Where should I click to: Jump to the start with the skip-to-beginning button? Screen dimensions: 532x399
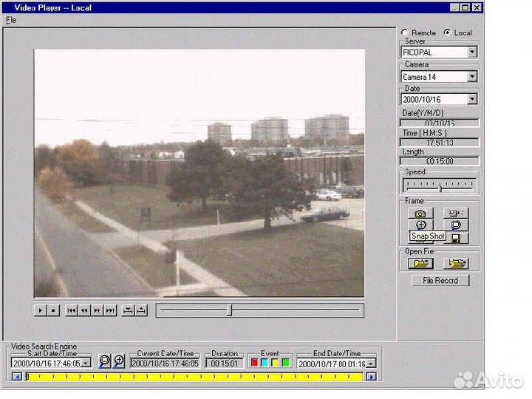coord(72,311)
